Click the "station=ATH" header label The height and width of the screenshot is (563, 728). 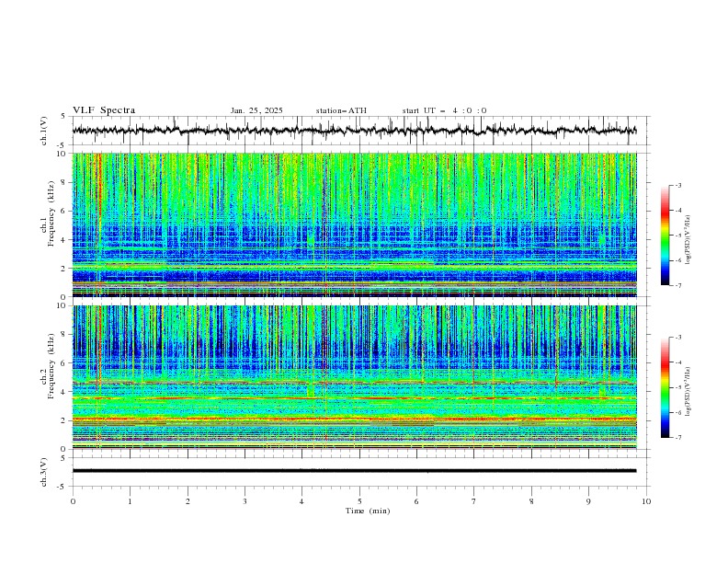pyautogui.click(x=341, y=110)
